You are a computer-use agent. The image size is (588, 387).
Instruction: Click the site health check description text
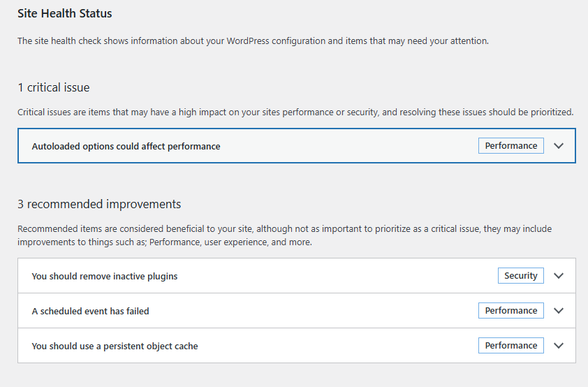click(x=253, y=41)
